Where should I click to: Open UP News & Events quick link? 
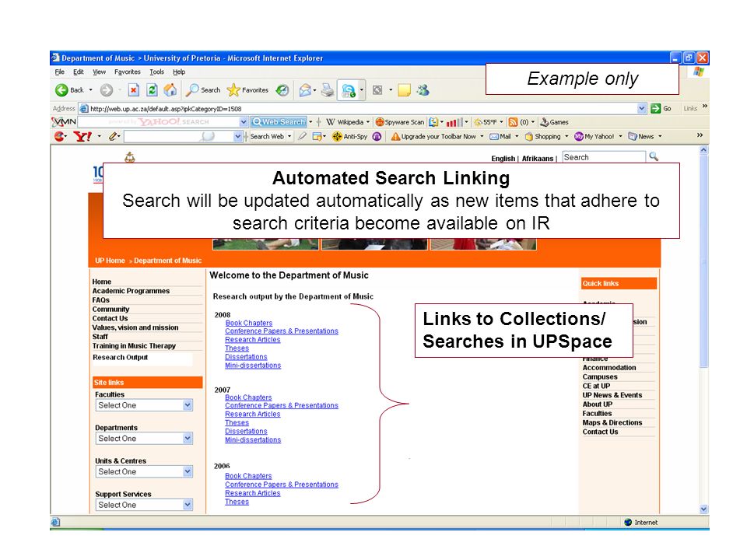click(x=612, y=395)
